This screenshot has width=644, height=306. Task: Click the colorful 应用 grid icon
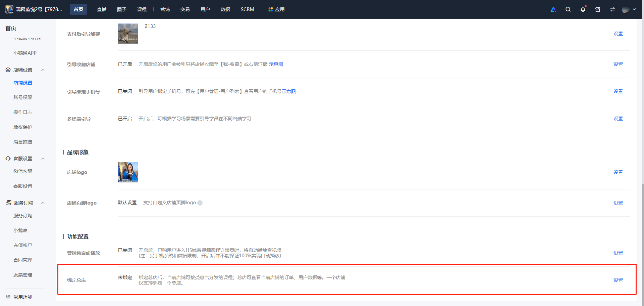coord(270,9)
